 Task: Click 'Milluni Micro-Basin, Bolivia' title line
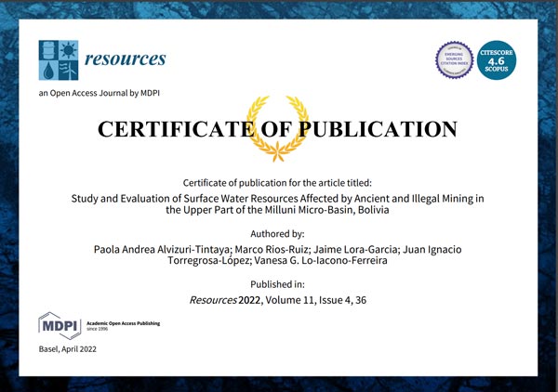tap(278, 211)
